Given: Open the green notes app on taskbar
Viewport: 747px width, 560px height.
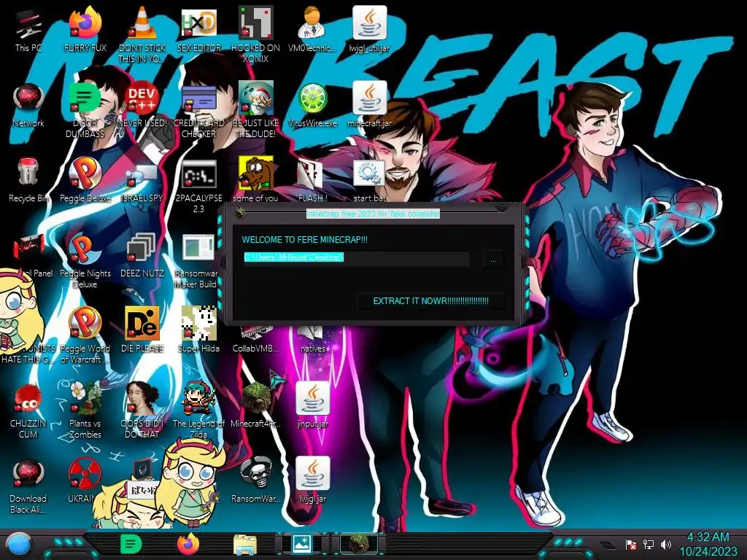Looking at the screenshot, I should pos(131,544).
